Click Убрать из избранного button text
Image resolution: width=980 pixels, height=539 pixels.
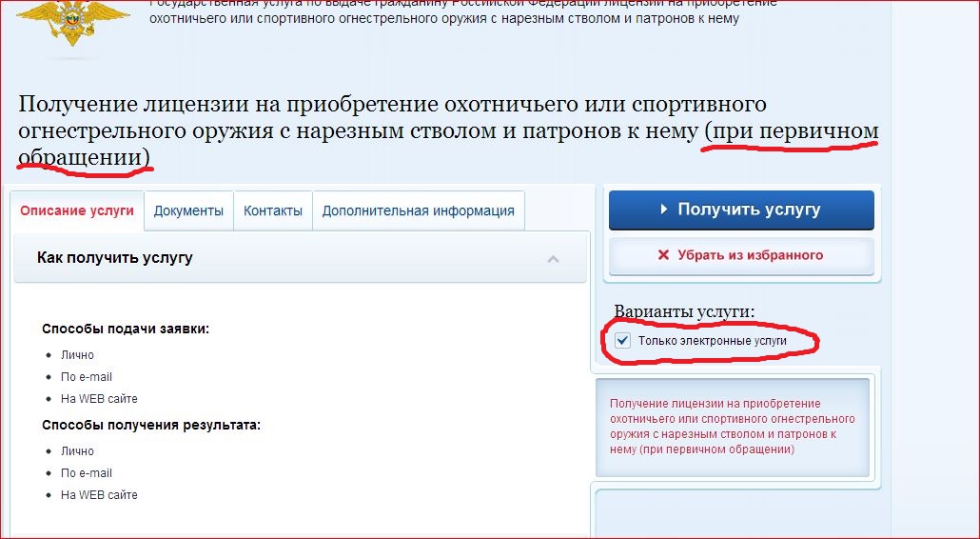[750, 255]
